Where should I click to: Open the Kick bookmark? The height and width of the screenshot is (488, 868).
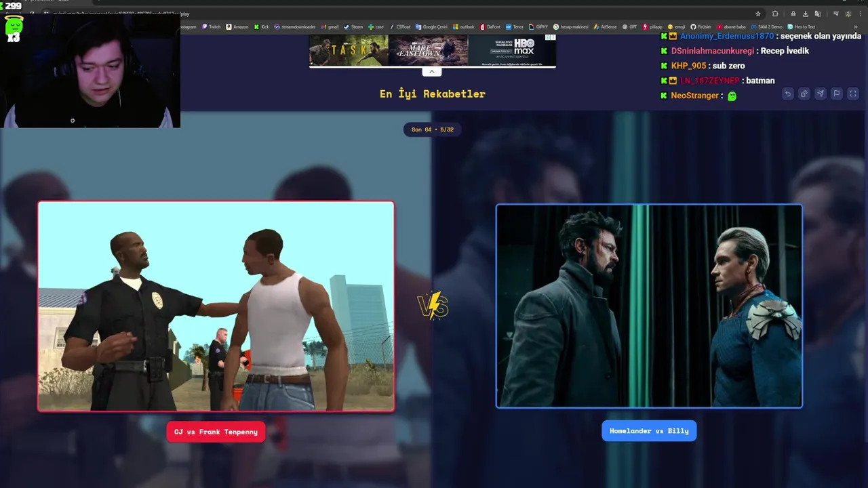[x=262, y=27]
